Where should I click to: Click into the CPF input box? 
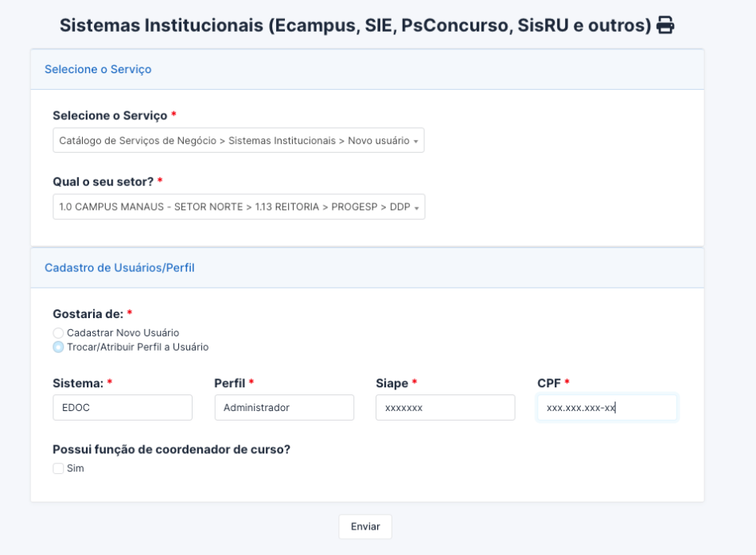pyautogui.click(x=606, y=407)
